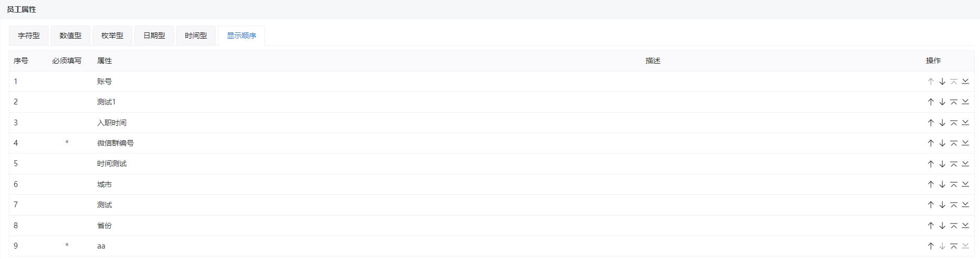The height and width of the screenshot is (259, 980).
Task: Select the 时间型 tab
Action: pos(196,36)
